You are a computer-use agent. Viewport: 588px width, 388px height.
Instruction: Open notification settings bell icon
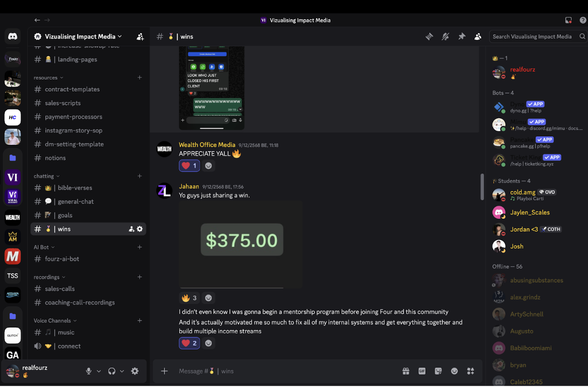(x=446, y=36)
